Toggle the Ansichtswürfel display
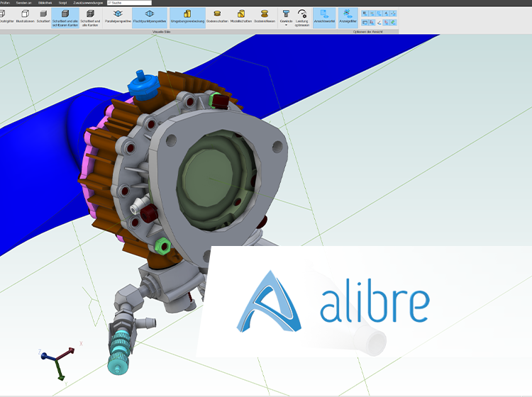This screenshot has width=532, height=397. 325,16
